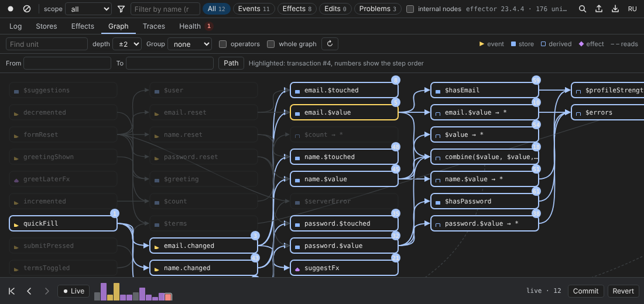Click the record dot icon in the top toolbar
The width and height of the screenshot is (644, 304).
pos(11,9)
